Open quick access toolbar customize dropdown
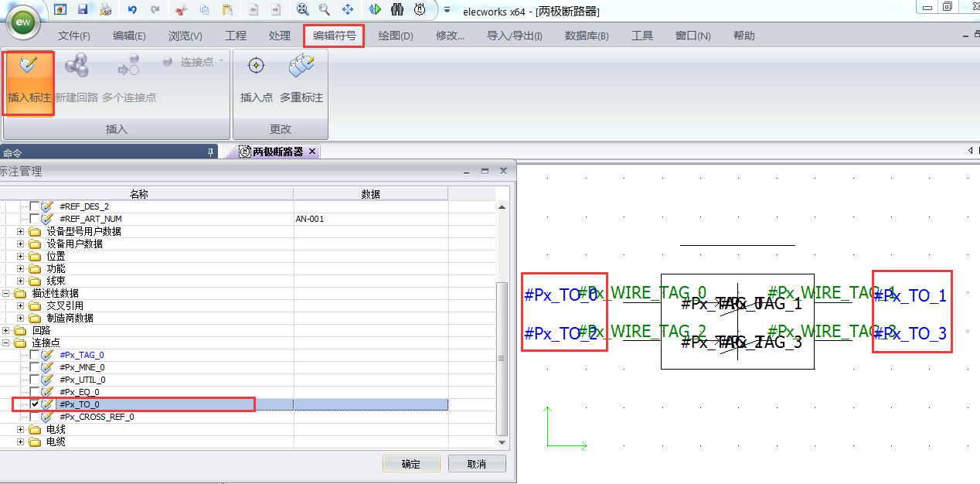The image size is (980, 484). 447,9
